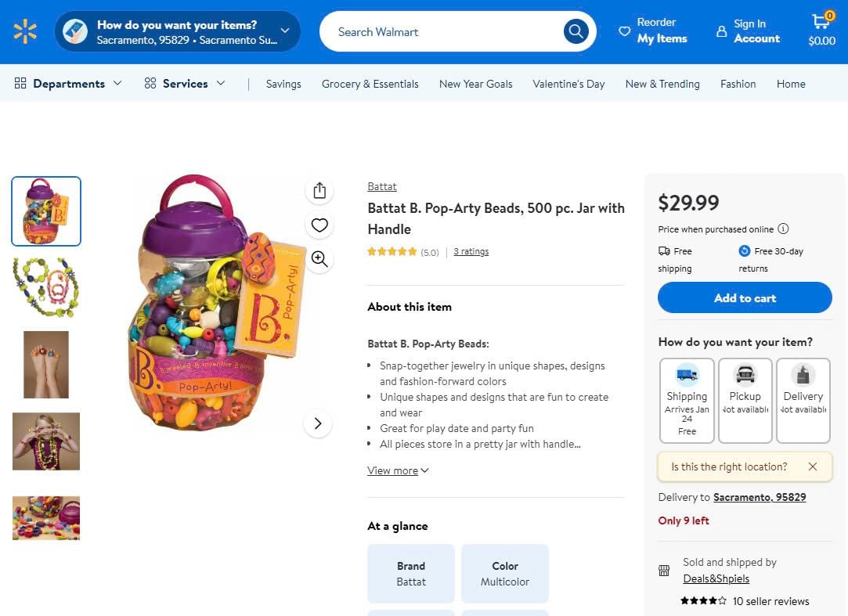
Task: Show next product image arrow
Action: click(318, 423)
